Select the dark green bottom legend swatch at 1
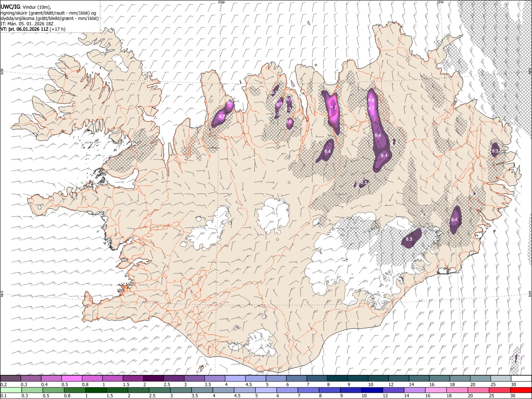The image size is (532, 399). [x=96, y=390]
